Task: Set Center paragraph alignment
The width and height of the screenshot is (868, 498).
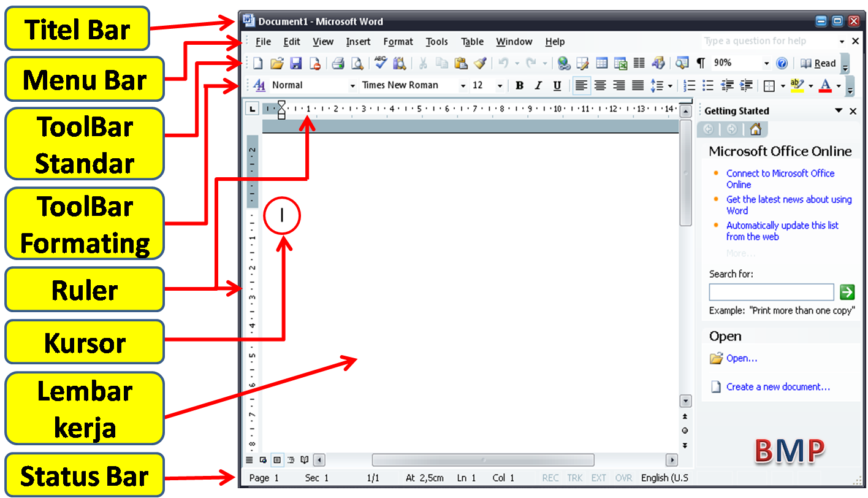Action: coord(600,85)
